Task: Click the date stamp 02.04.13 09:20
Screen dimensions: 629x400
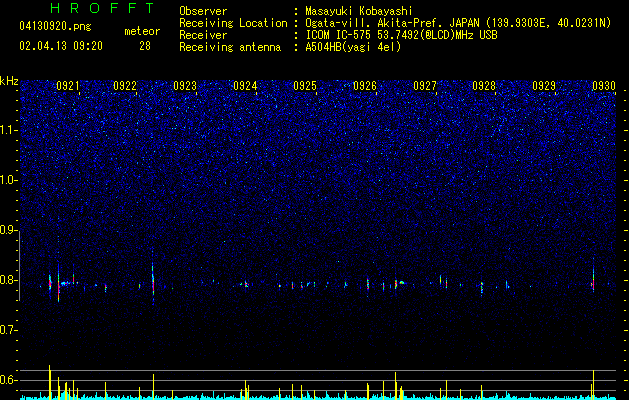Action: tap(61, 46)
